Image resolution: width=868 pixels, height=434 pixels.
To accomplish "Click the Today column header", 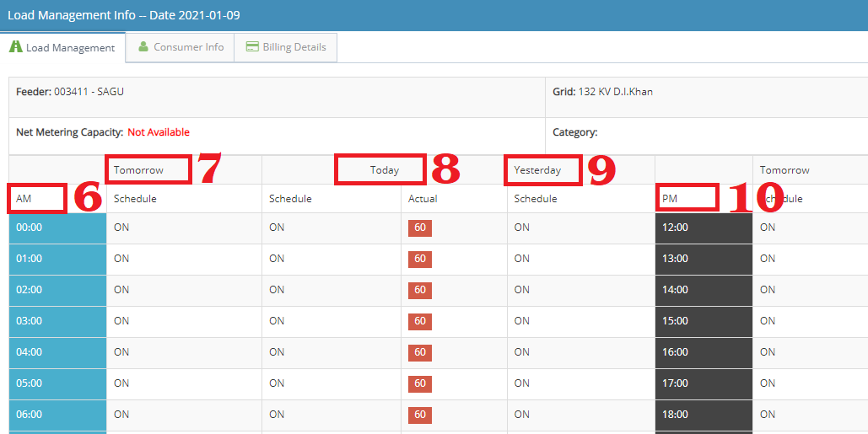I will [384, 170].
